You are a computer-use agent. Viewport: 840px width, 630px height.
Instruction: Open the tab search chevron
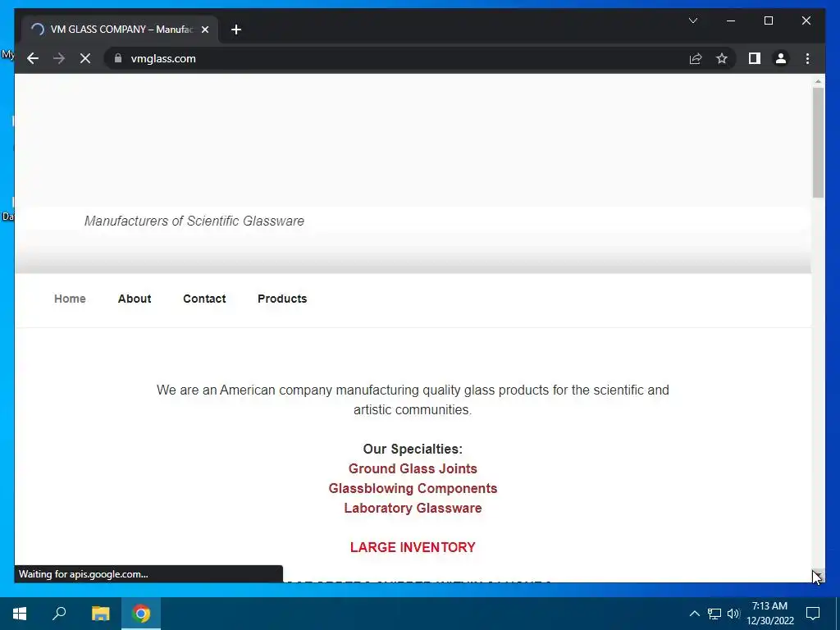(x=692, y=21)
